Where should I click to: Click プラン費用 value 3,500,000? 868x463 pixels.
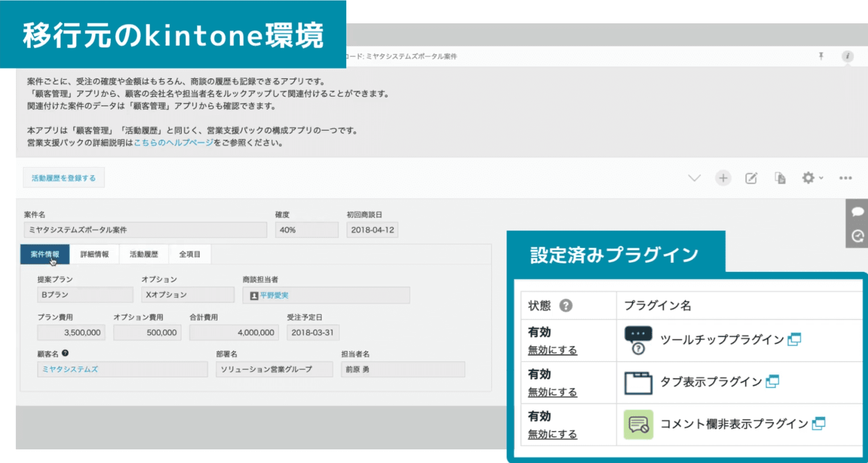[x=71, y=333]
